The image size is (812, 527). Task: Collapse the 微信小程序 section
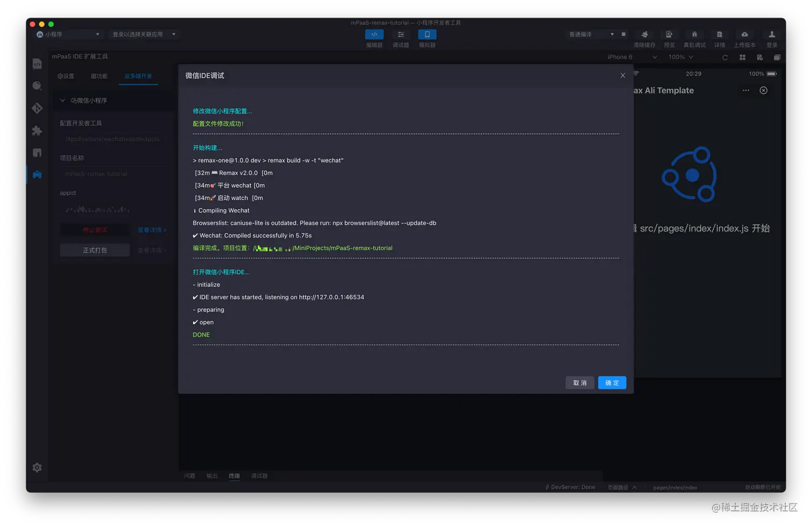click(63, 100)
